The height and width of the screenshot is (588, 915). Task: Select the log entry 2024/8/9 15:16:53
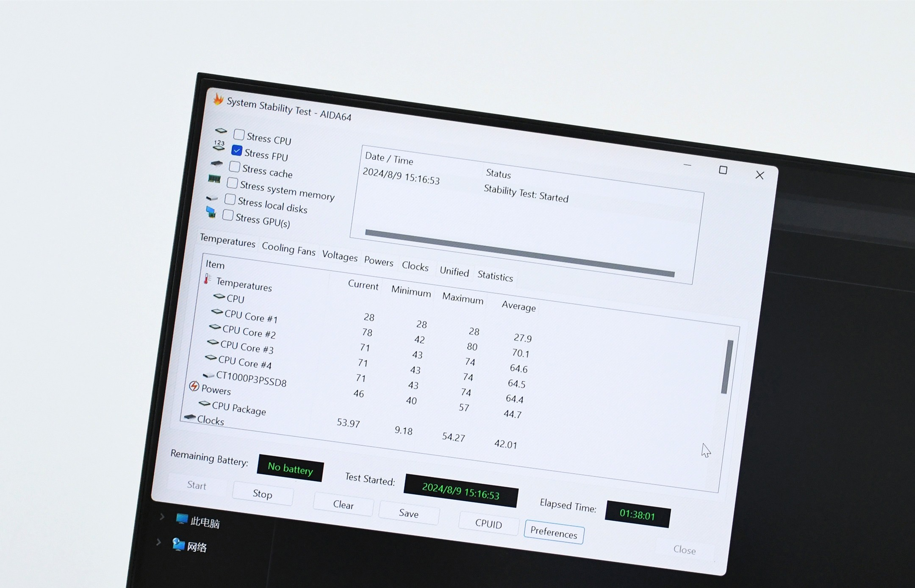[x=401, y=176]
